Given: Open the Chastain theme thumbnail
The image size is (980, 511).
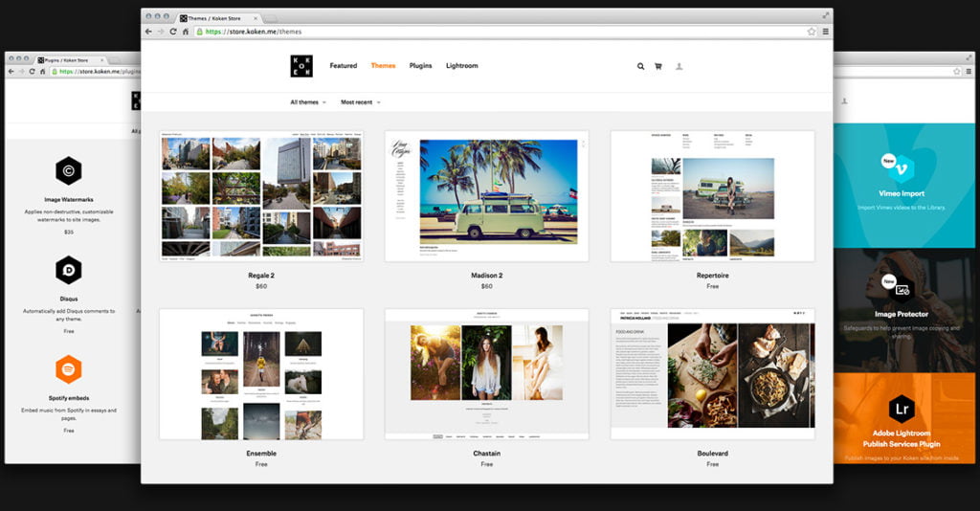Looking at the screenshot, I should point(487,374).
